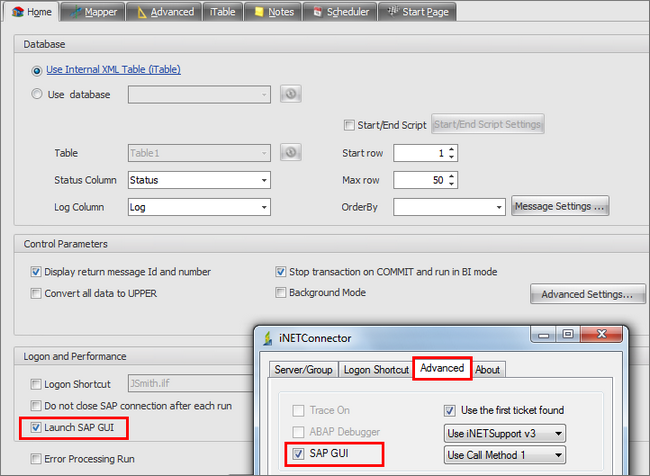Check the ABAP Debugger checkbox
This screenshot has height=476, width=650.
(298, 432)
